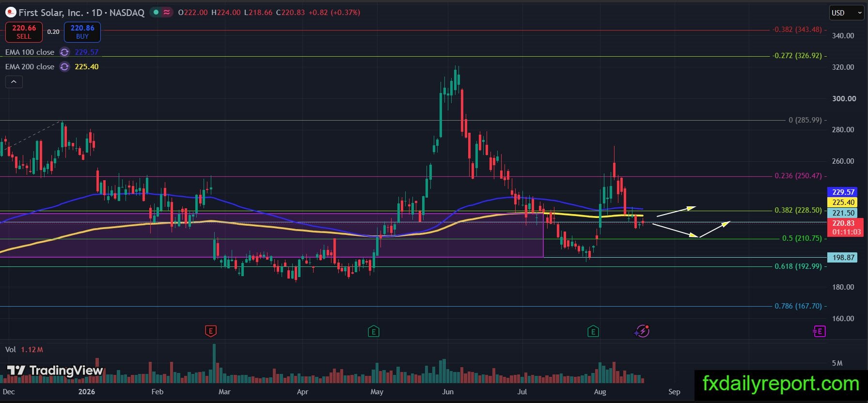
Task: Open the First Solar, Inc. symbol title
Action: point(81,13)
